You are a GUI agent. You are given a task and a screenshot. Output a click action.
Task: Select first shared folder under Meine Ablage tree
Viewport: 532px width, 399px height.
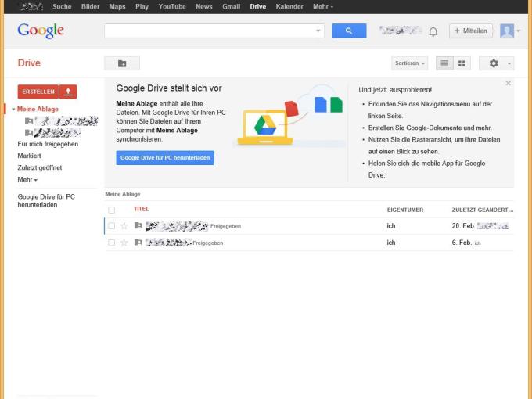(x=61, y=120)
